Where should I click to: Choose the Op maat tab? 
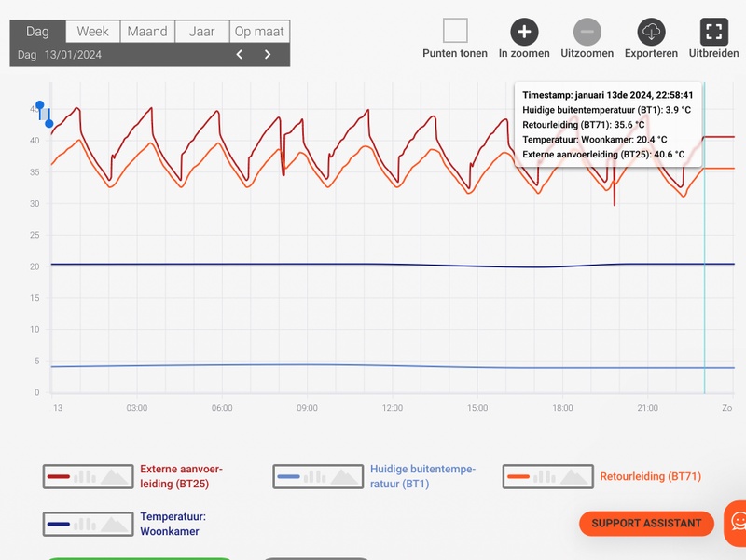tap(259, 32)
